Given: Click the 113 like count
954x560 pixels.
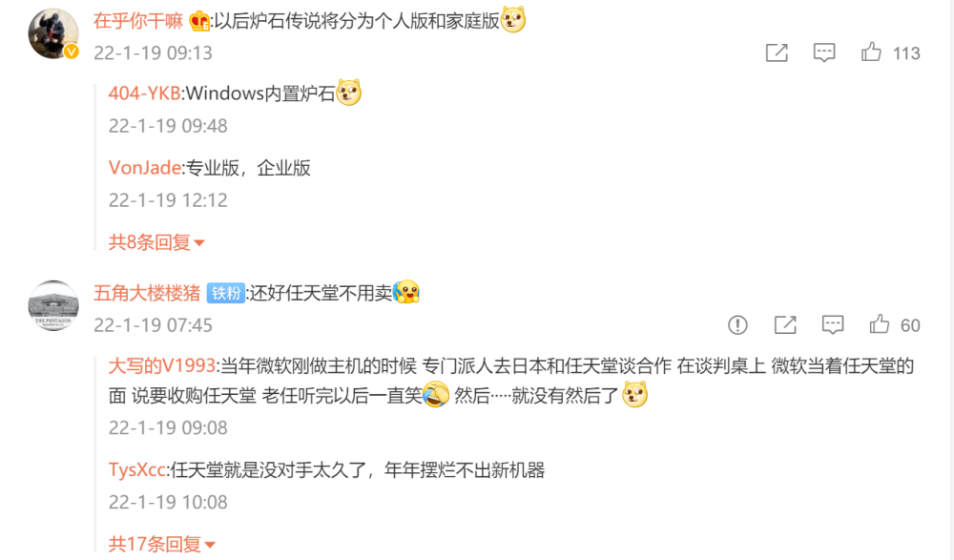Looking at the screenshot, I should (906, 53).
